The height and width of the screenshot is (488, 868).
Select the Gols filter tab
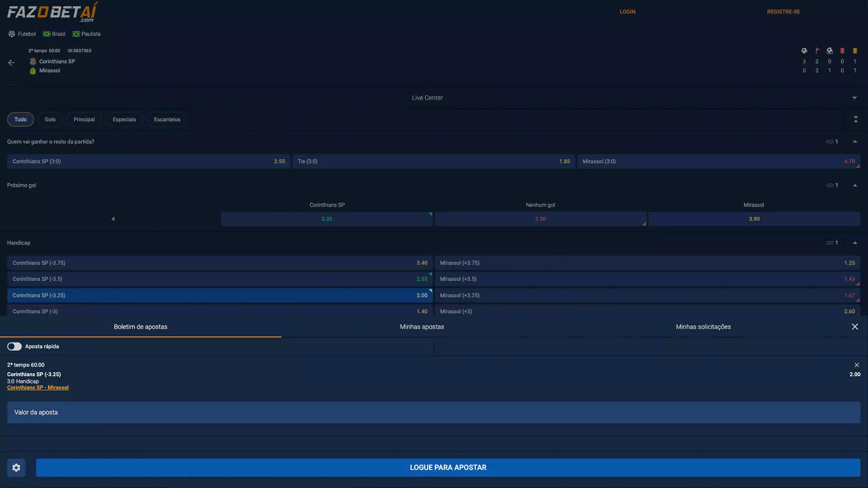pyautogui.click(x=50, y=119)
